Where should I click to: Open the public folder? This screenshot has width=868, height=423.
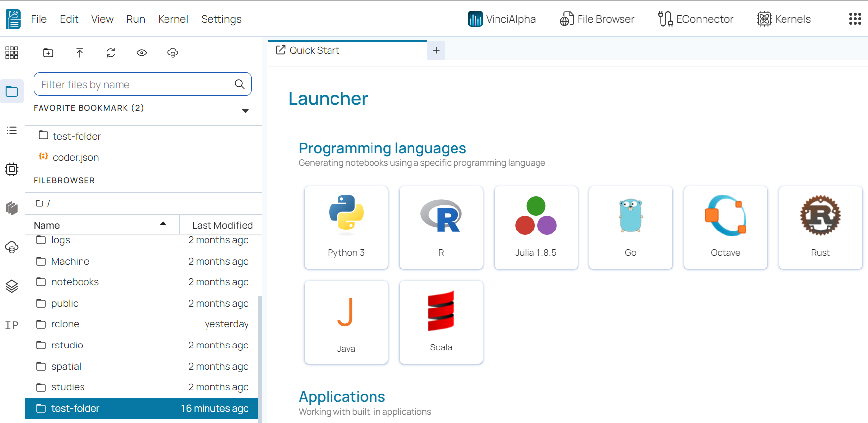click(x=141, y=303)
